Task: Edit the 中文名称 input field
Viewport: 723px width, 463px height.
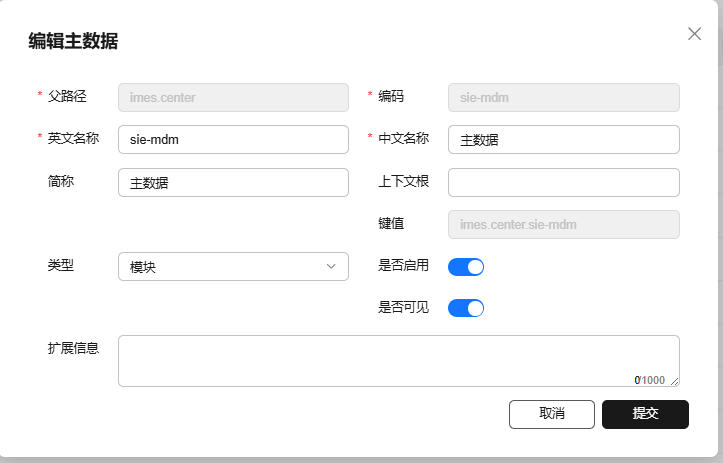Action: [x=563, y=139]
